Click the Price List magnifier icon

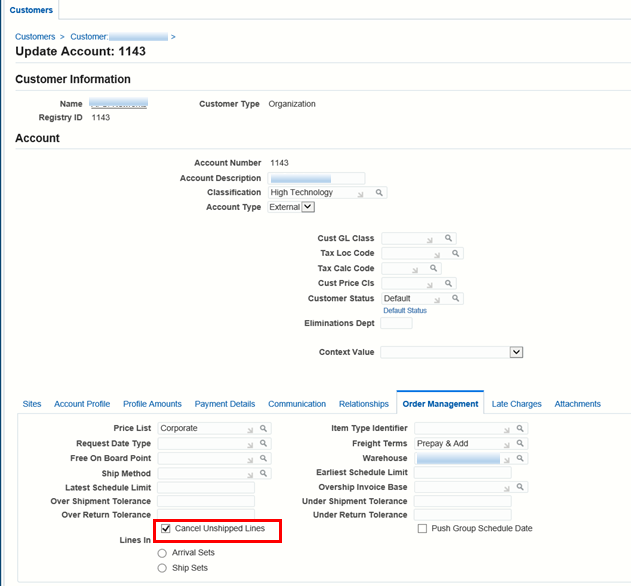[264, 428]
